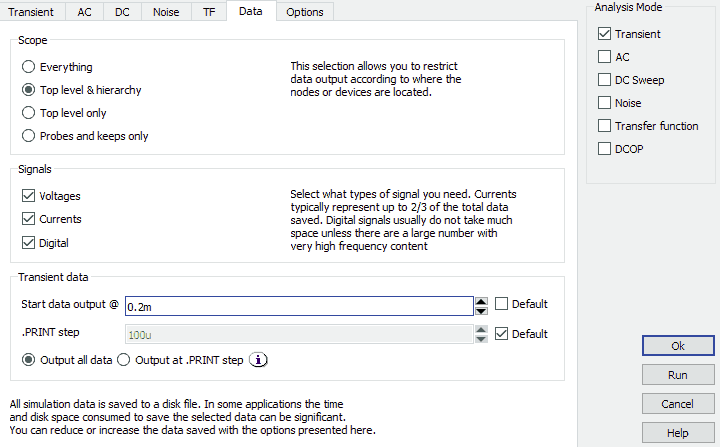Click the info icon beside .PRINT step option
720x447 pixels.
(258, 360)
